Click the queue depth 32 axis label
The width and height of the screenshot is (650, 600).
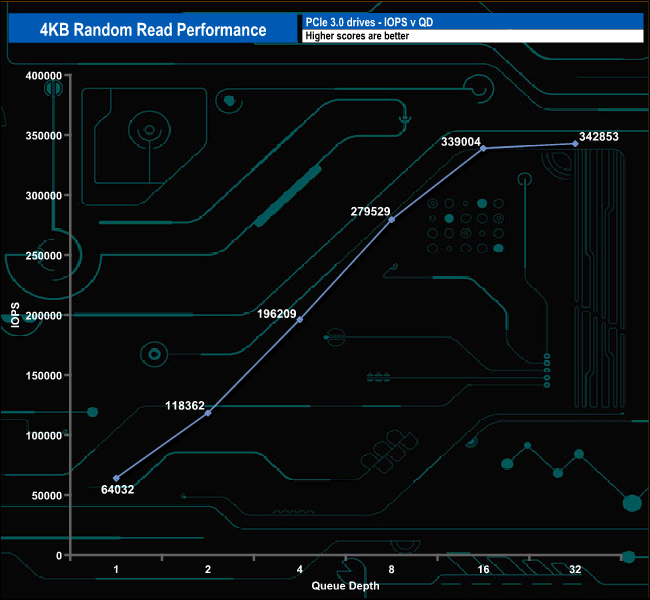click(575, 569)
